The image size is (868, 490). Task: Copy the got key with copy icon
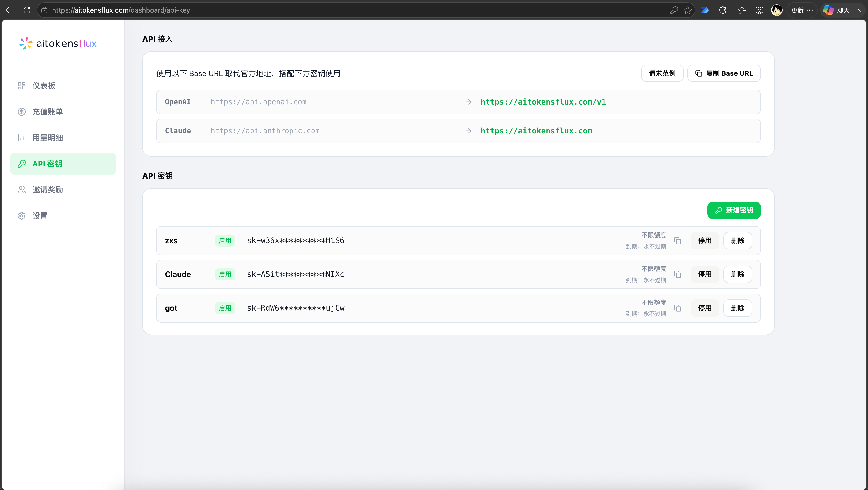[x=677, y=308]
